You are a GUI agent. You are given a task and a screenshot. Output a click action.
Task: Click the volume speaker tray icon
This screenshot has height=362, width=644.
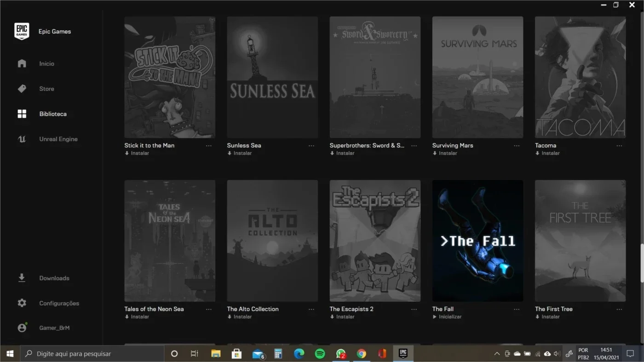pyautogui.click(x=557, y=354)
